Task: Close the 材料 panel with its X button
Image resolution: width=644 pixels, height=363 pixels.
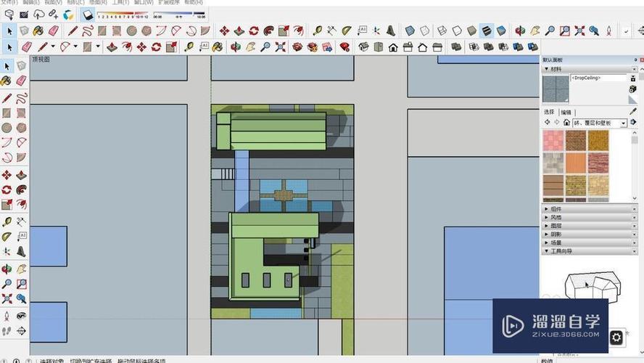Action: point(634,69)
